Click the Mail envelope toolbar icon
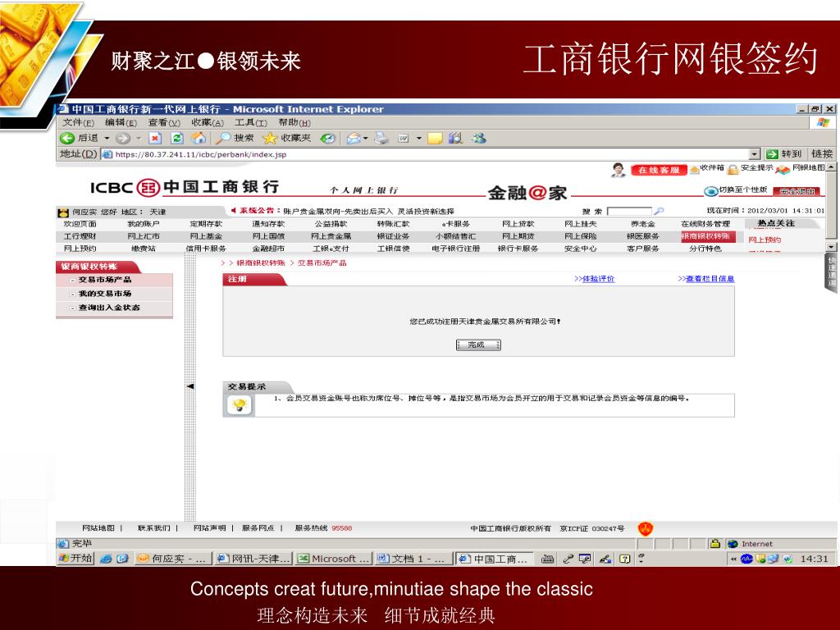Viewport: 840px width, 630px height. click(354, 138)
